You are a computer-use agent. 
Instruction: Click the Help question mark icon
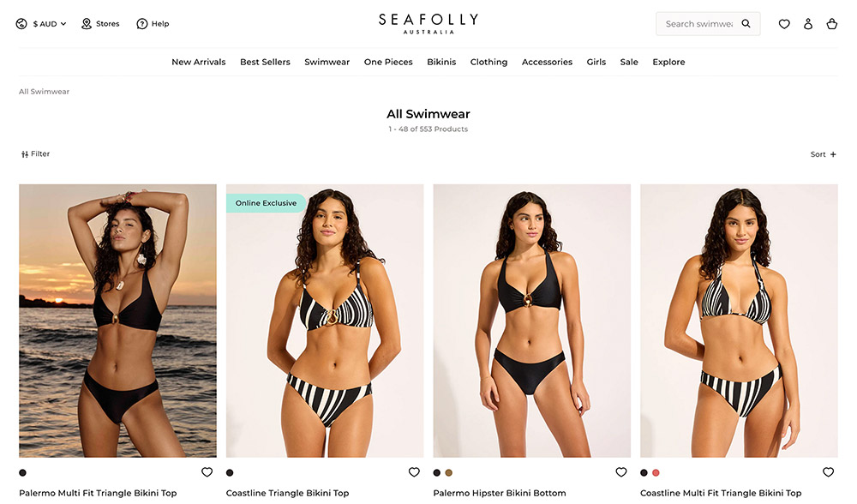pos(142,23)
